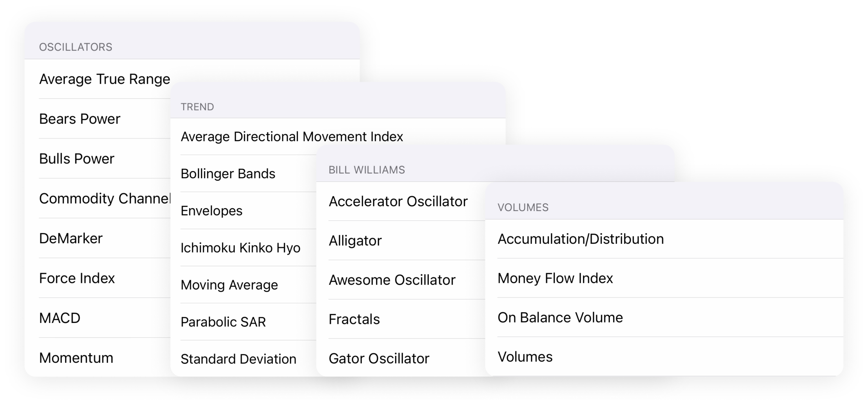
Task: Choose Fractals from Bill Williams list
Action: pyautogui.click(x=354, y=319)
